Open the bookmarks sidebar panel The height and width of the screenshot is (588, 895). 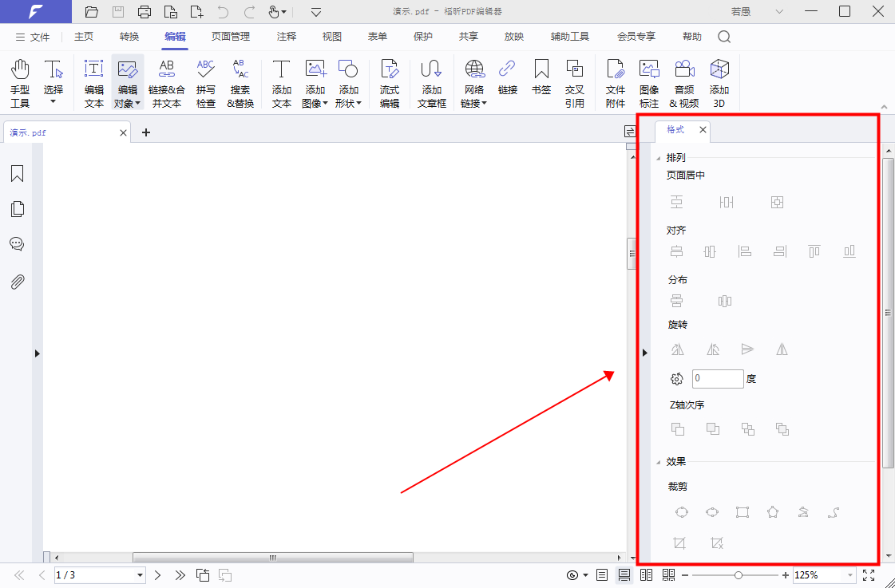pyautogui.click(x=17, y=173)
